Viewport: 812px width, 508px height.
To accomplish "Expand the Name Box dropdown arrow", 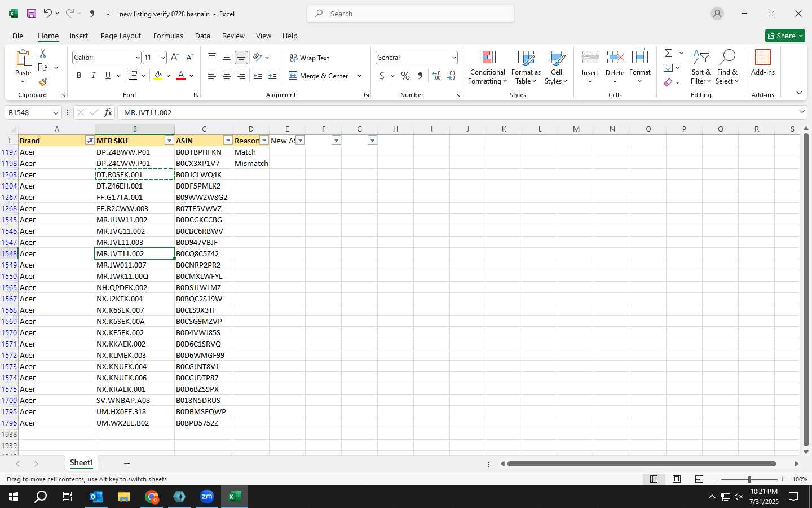I will click(x=55, y=112).
